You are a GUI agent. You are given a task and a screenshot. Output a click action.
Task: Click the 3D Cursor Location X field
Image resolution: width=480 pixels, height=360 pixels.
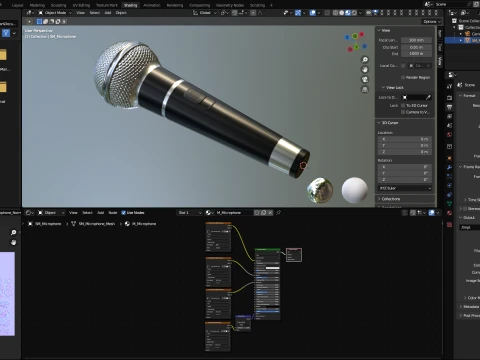point(405,139)
